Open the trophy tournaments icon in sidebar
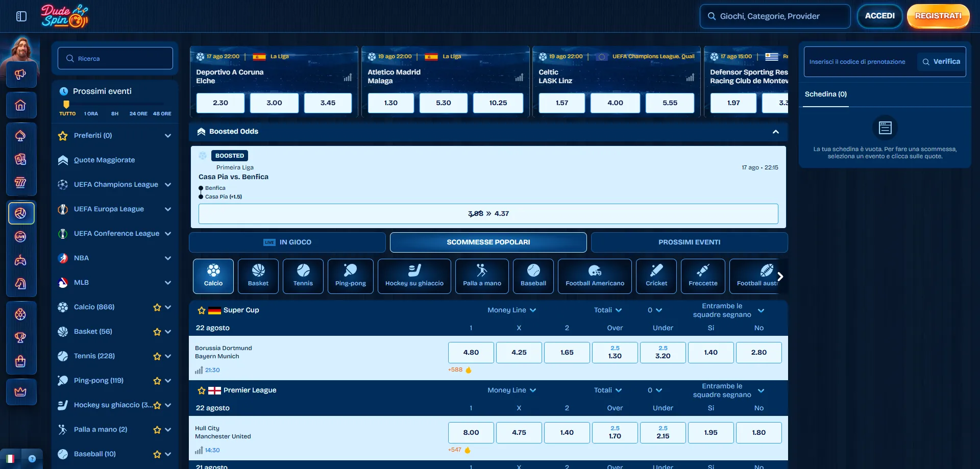980x469 pixels. pyautogui.click(x=20, y=338)
